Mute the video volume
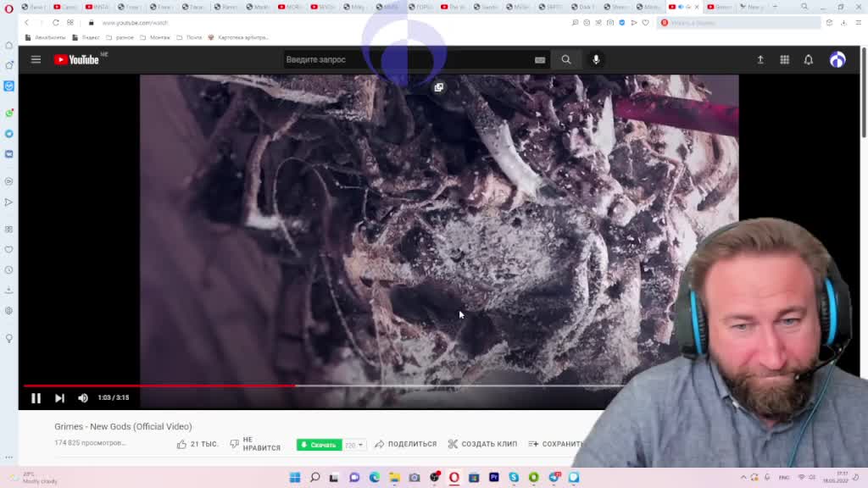Screen dimensions: 868x488 83,398
